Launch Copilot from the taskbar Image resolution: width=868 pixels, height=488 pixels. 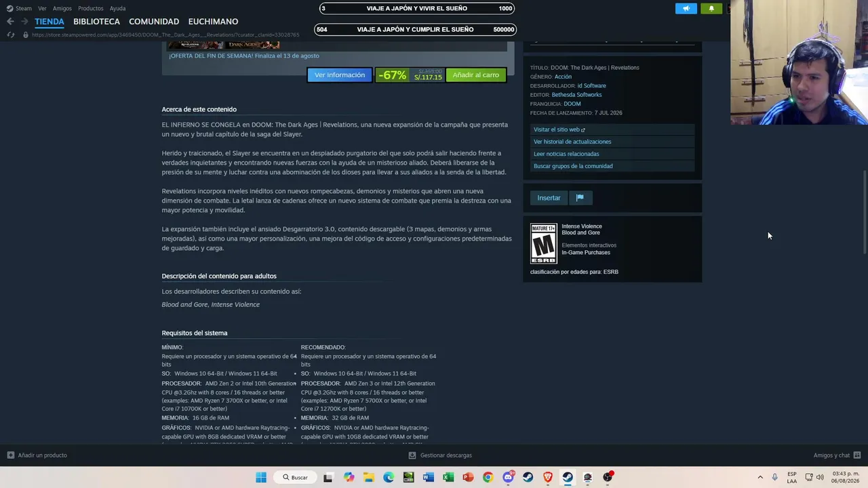pos(349,477)
